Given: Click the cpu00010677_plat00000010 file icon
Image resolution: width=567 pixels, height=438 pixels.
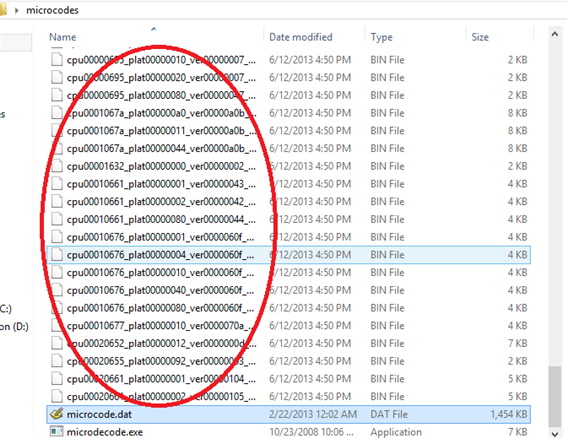Looking at the screenshot, I should pos(57,326).
